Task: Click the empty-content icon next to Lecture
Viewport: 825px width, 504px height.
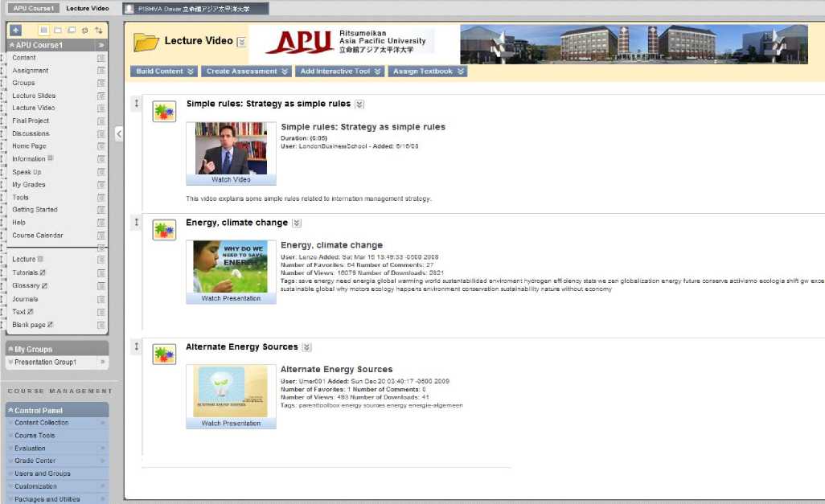Action: pos(40,259)
